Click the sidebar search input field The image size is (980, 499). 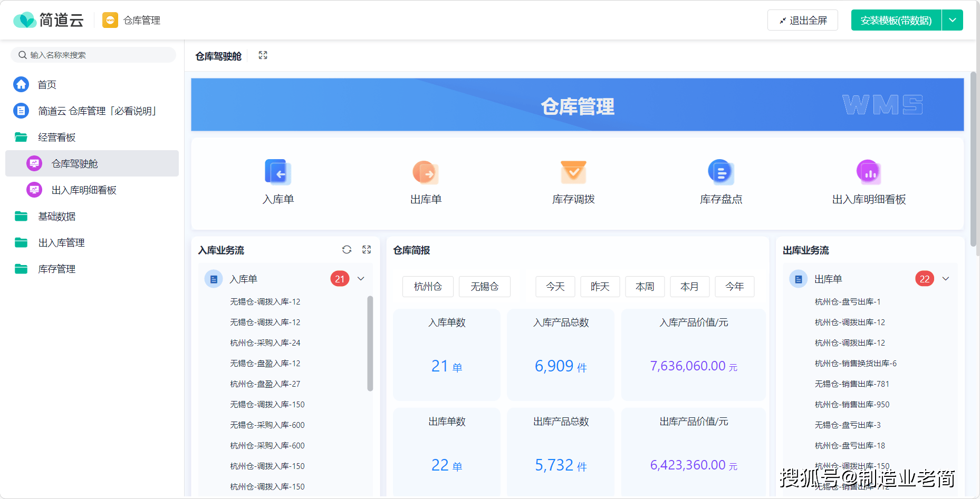pos(93,54)
